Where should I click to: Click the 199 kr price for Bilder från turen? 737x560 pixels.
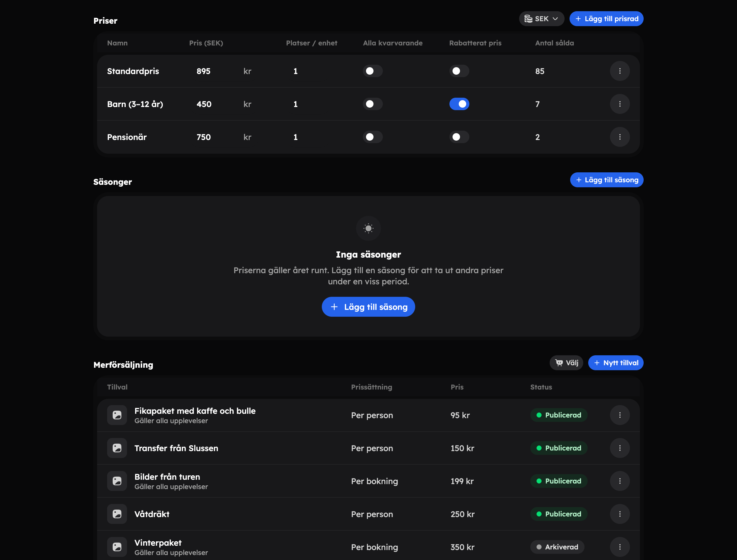click(462, 481)
